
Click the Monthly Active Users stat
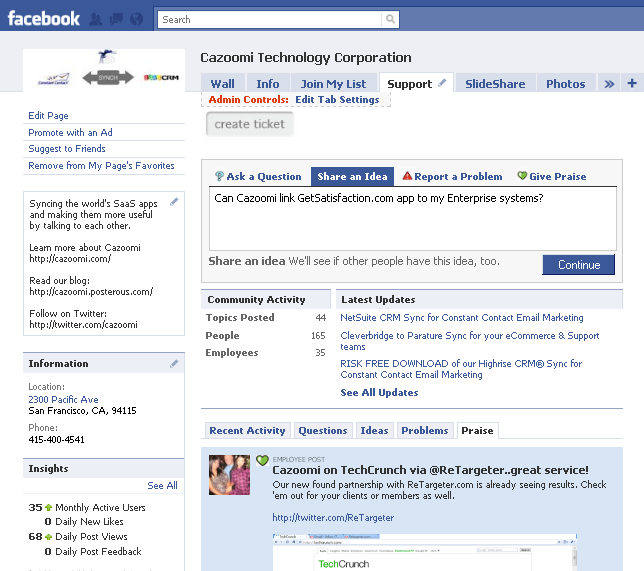pos(87,507)
